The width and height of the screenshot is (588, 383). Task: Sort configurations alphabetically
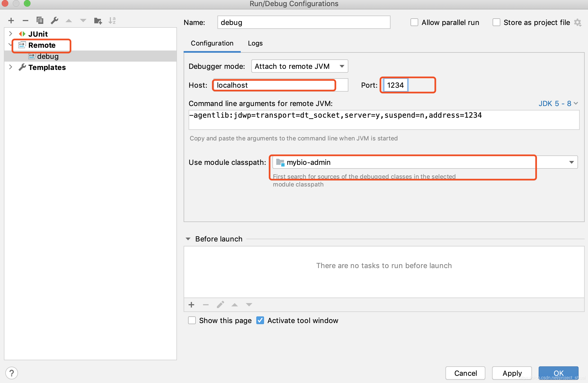(x=112, y=20)
